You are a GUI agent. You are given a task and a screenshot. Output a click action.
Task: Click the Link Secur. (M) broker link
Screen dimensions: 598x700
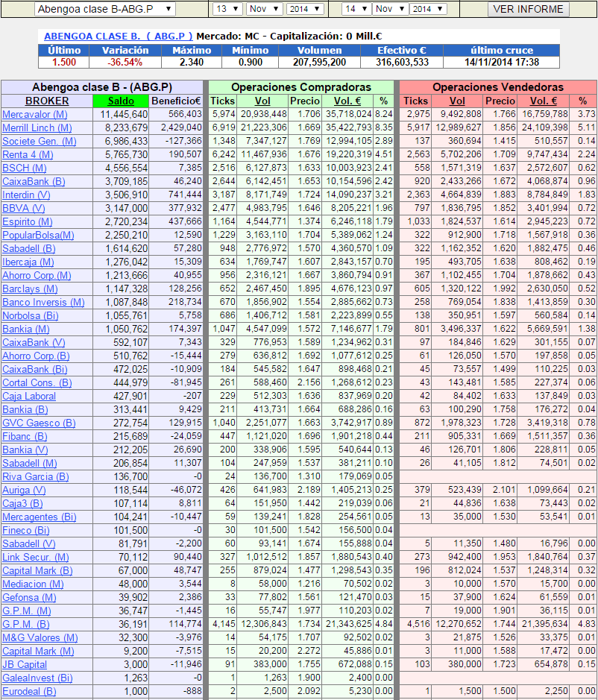35,557
